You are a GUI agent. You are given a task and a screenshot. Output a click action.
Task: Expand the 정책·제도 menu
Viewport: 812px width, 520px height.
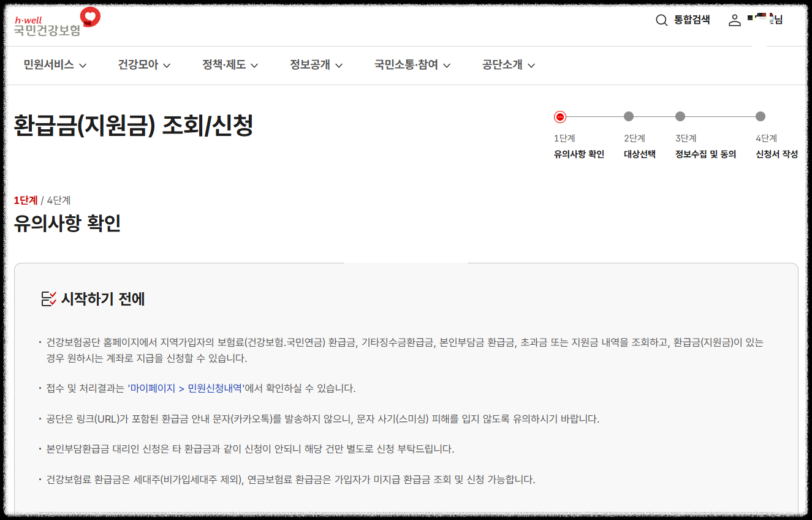tap(230, 65)
